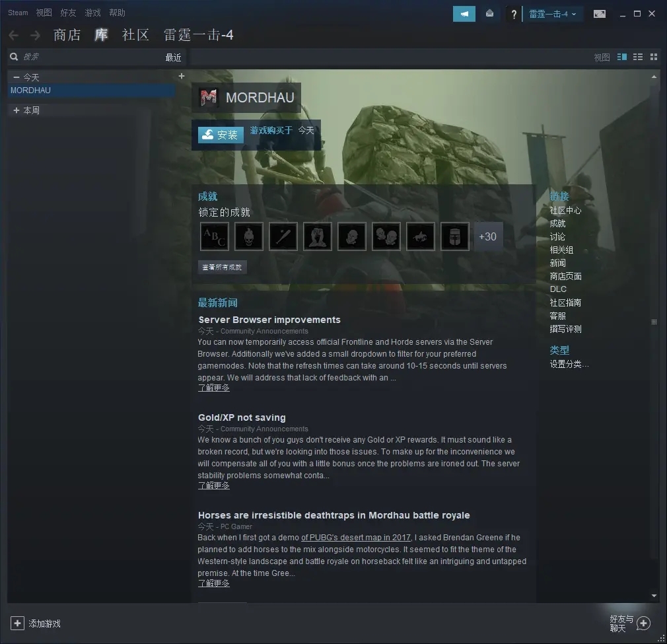
Task: Open the inbox envelope icon
Action: click(x=489, y=14)
